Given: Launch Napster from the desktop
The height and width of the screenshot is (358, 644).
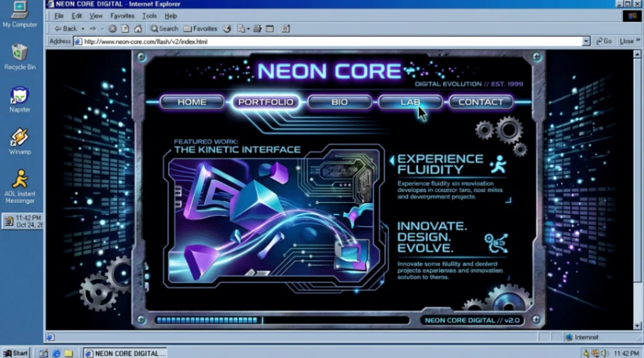Looking at the screenshot, I should point(19,100).
